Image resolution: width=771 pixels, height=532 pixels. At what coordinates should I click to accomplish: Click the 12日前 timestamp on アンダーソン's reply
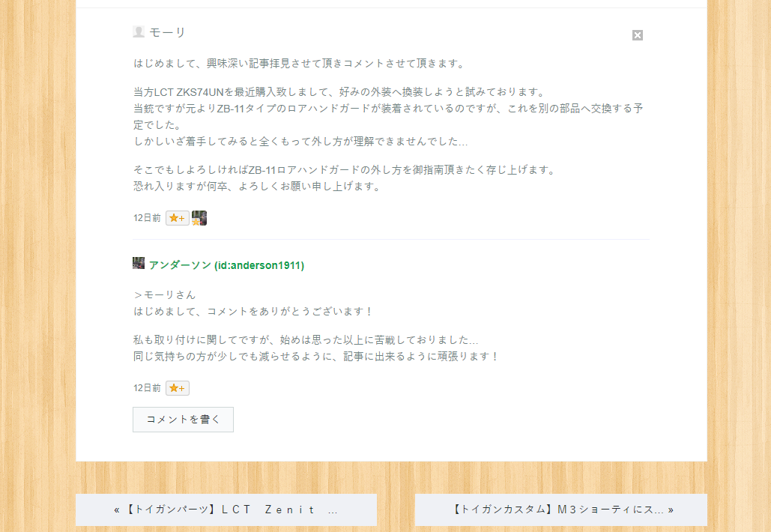(x=147, y=388)
